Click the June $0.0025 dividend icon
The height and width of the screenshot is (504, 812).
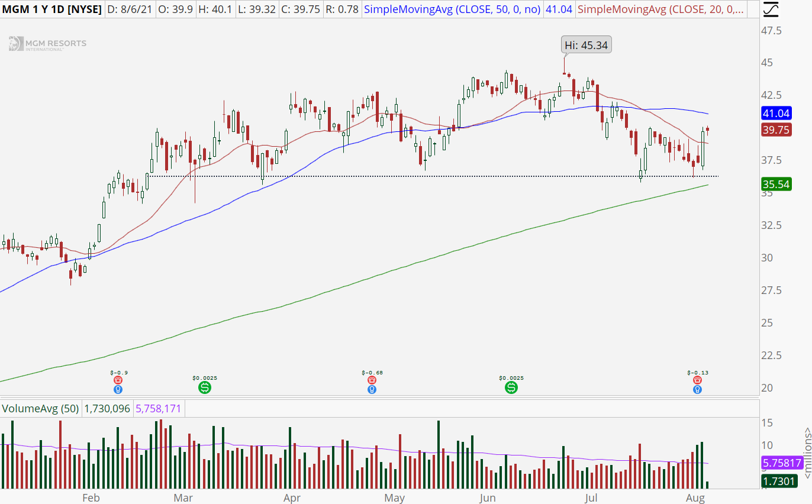(511, 387)
